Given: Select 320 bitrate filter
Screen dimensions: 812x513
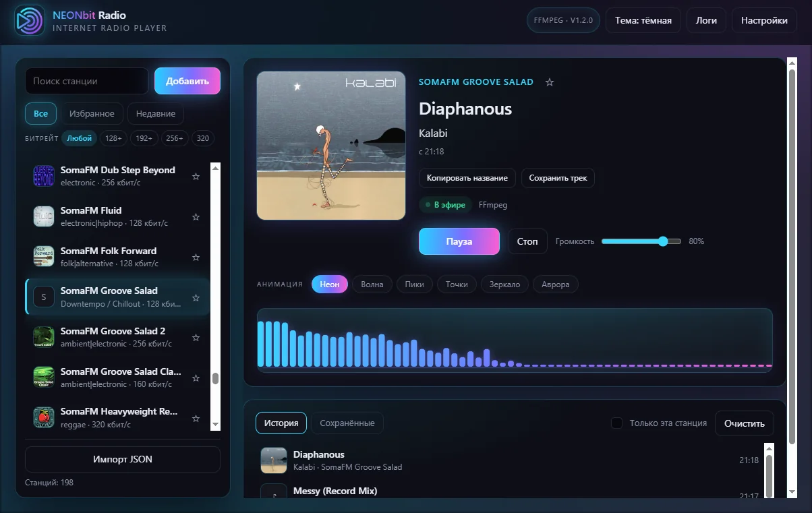Looking at the screenshot, I should [x=202, y=138].
